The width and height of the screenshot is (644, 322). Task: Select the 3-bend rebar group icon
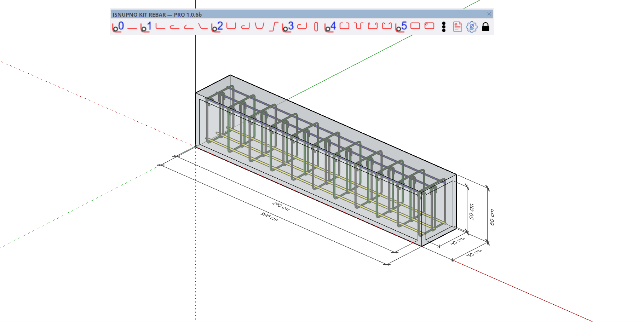pyautogui.click(x=288, y=27)
